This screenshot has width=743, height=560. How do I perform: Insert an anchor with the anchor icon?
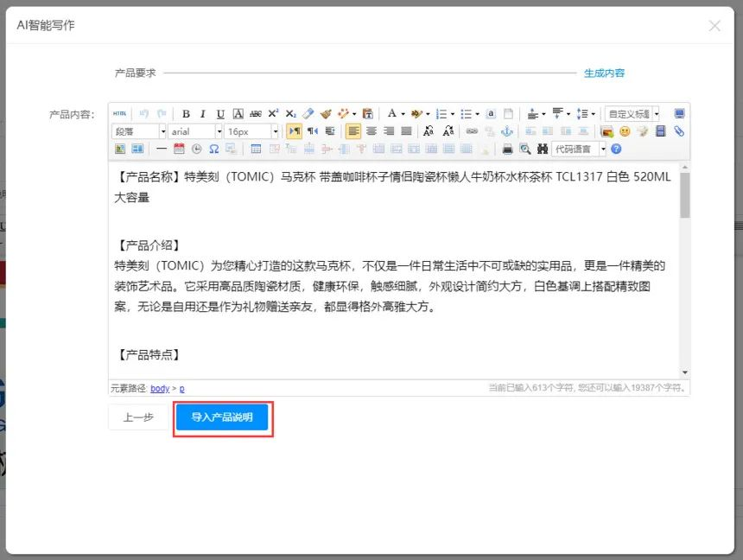(x=507, y=131)
